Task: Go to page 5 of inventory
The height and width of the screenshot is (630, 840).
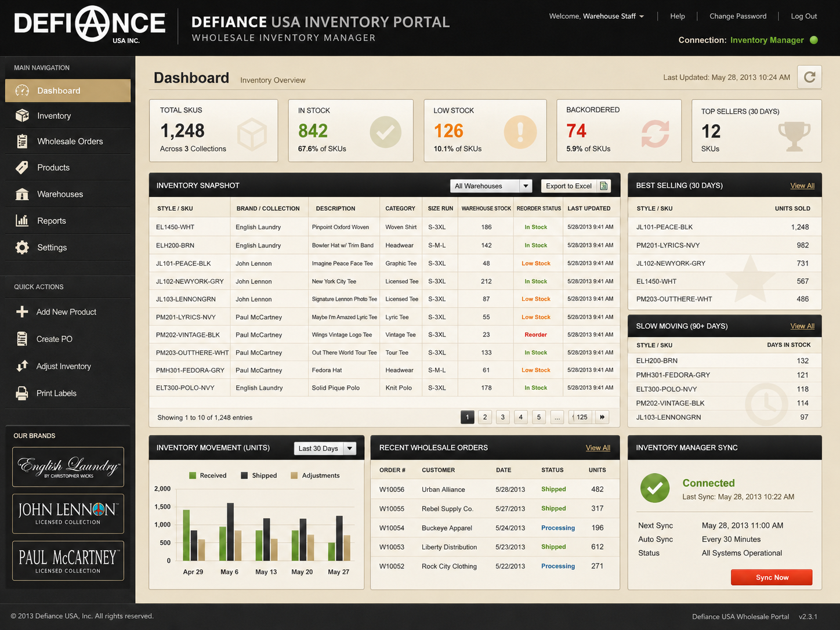Action: (539, 417)
